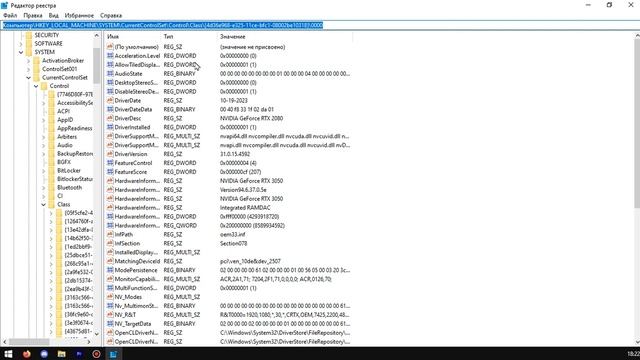Screen dimensions: 640x360
Task: Expand the BitLocker key
Action: 44,171
